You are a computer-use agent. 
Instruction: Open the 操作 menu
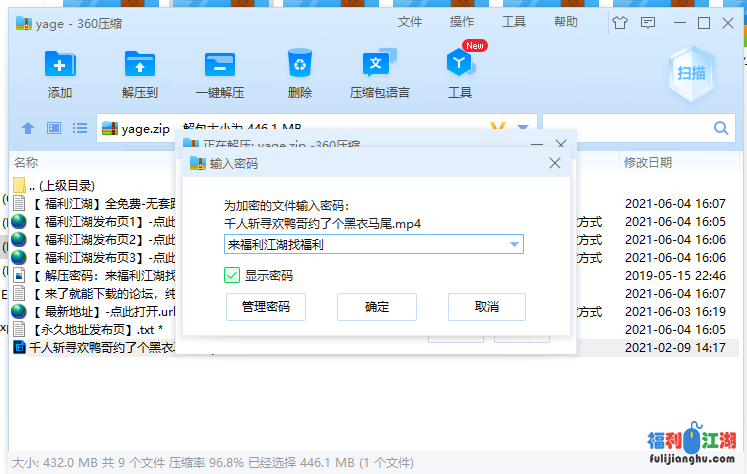[x=462, y=22]
